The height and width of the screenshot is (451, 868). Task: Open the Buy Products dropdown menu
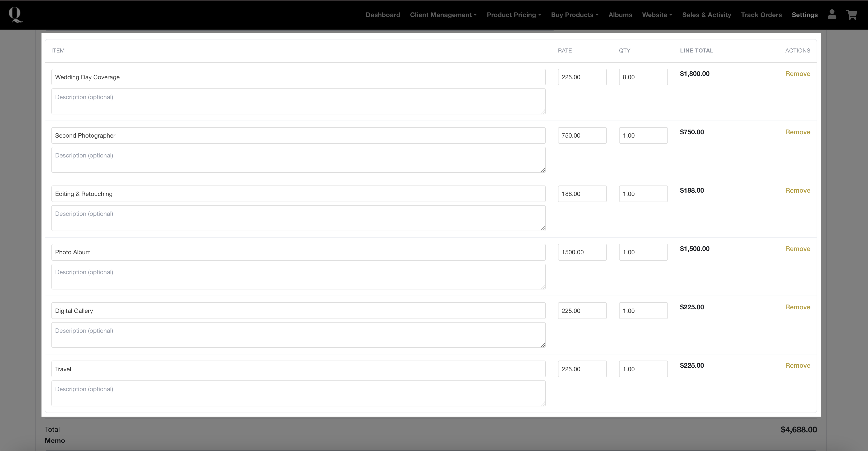point(575,15)
